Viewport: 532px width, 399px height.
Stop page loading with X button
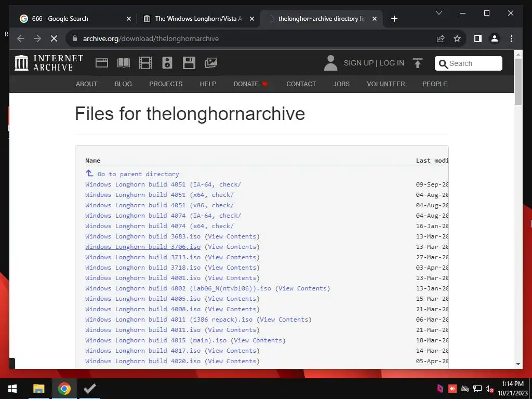[54, 38]
